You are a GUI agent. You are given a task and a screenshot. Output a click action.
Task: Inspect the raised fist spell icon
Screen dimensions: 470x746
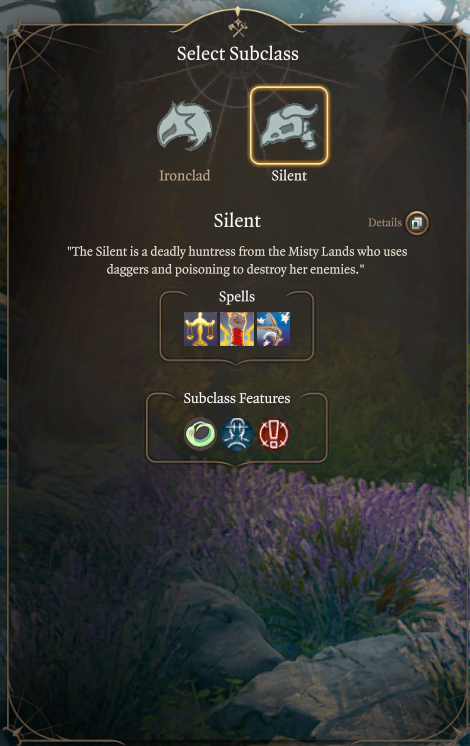click(237, 329)
